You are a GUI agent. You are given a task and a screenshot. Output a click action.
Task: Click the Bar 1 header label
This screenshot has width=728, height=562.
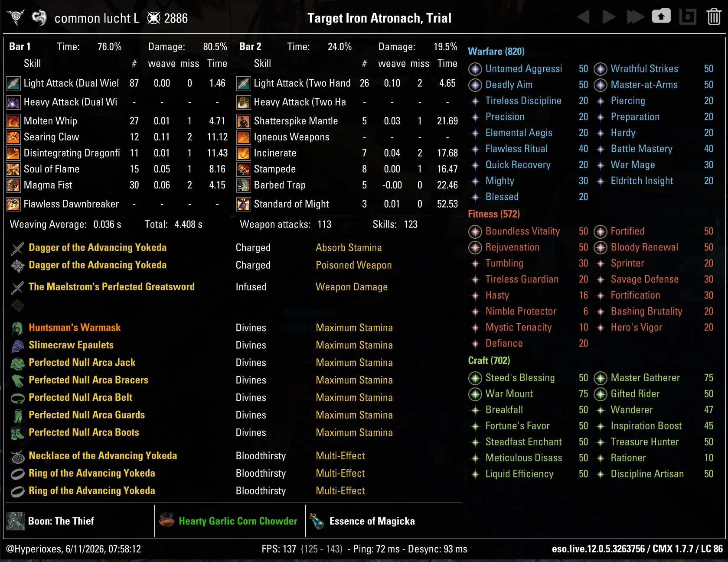[x=20, y=47]
